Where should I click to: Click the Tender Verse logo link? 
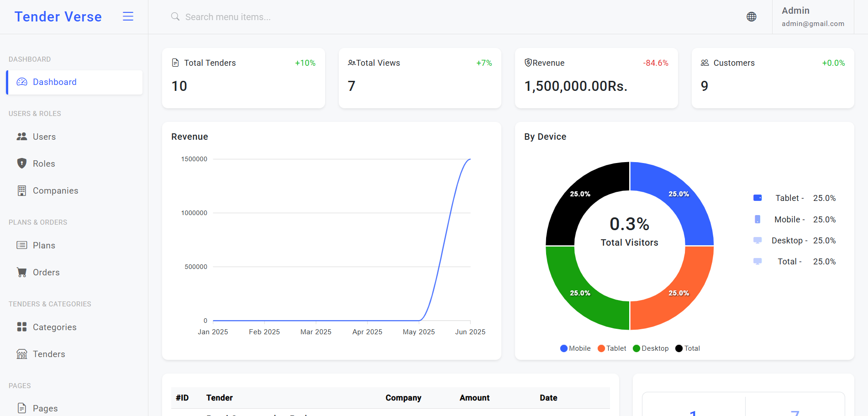click(x=58, y=17)
